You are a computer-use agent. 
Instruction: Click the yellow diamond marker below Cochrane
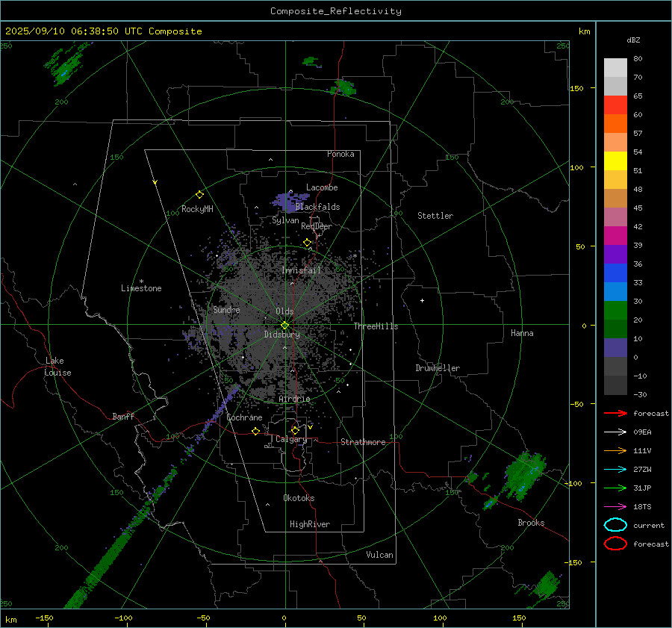tap(255, 432)
